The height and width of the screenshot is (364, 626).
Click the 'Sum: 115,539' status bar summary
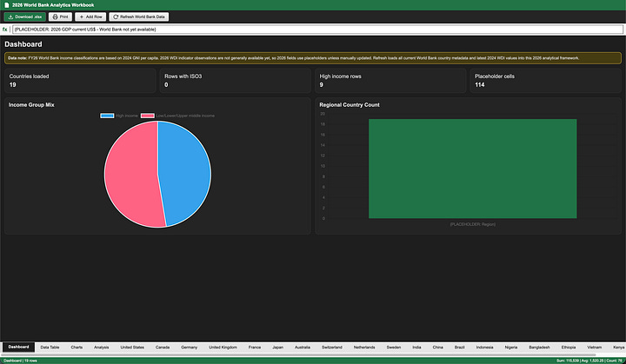567,361
